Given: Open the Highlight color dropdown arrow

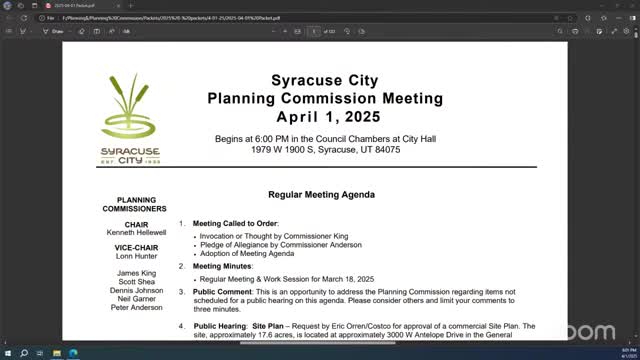Looking at the screenshot, I should (x=31, y=31).
